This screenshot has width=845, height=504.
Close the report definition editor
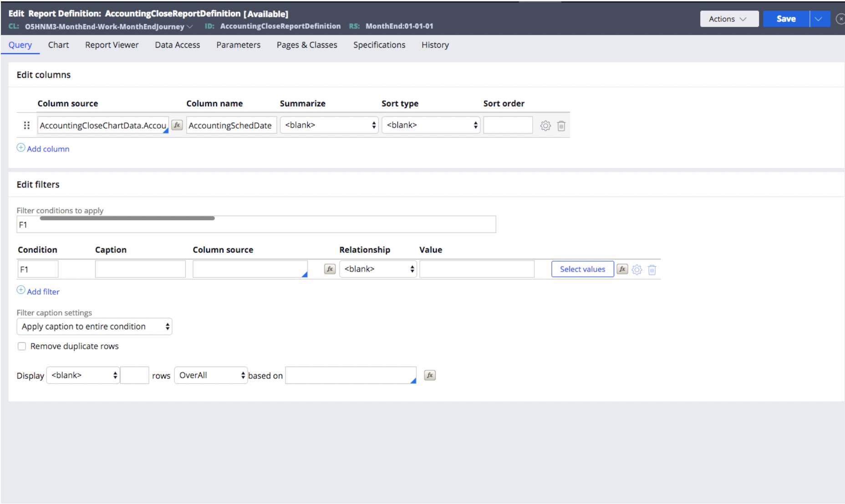click(840, 19)
